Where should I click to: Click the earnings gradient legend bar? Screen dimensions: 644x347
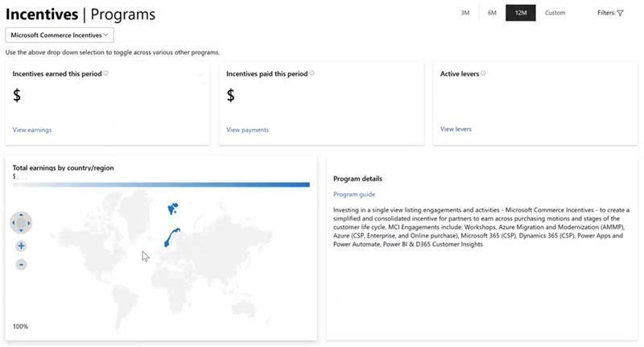[x=161, y=185]
